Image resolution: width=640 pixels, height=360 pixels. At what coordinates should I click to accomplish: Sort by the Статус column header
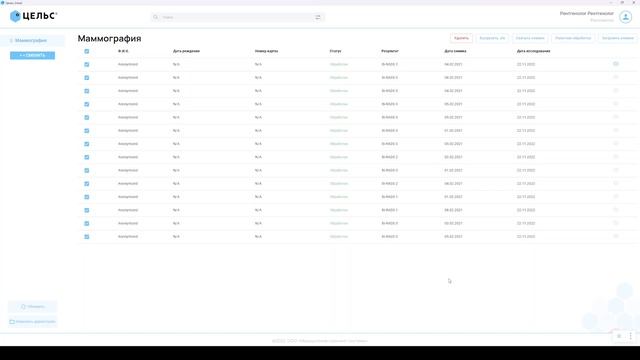coord(336,51)
